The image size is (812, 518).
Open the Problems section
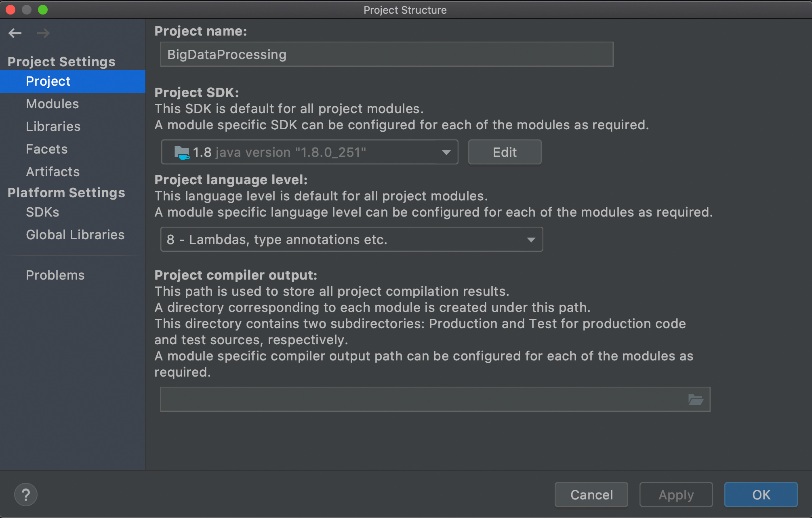tap(55, 275)
